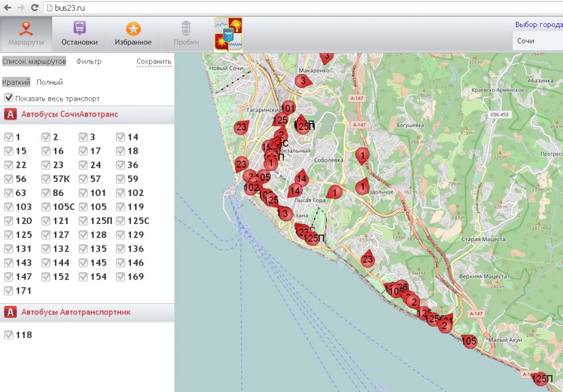The height and width of the screenshot is (392, 563).
Task: Select the Полный list view
Action: (x=50, y=83)
